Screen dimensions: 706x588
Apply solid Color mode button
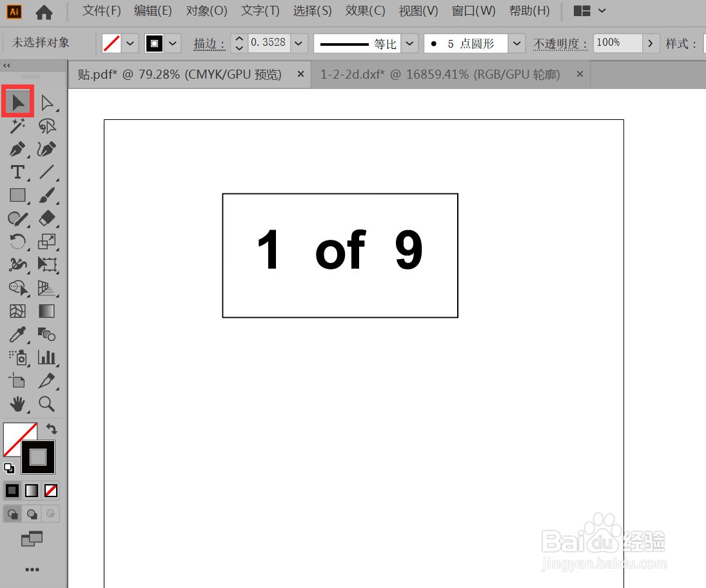coord(12,490)
